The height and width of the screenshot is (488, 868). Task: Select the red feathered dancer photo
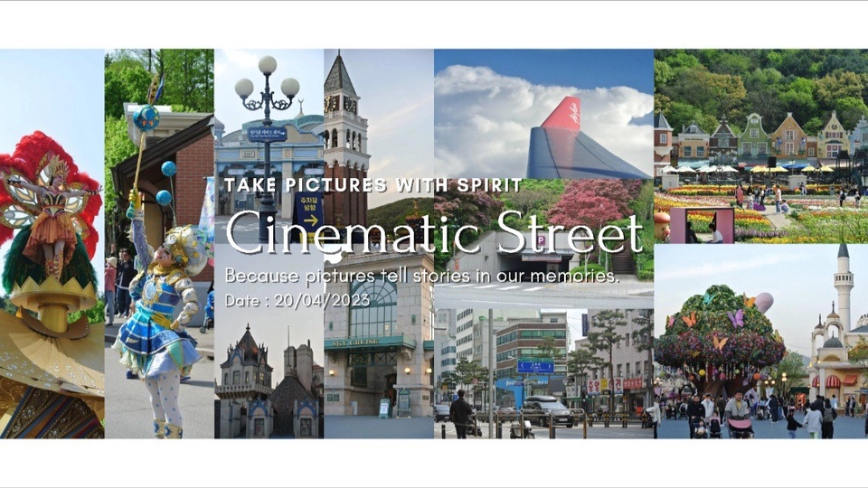(52, 243)
